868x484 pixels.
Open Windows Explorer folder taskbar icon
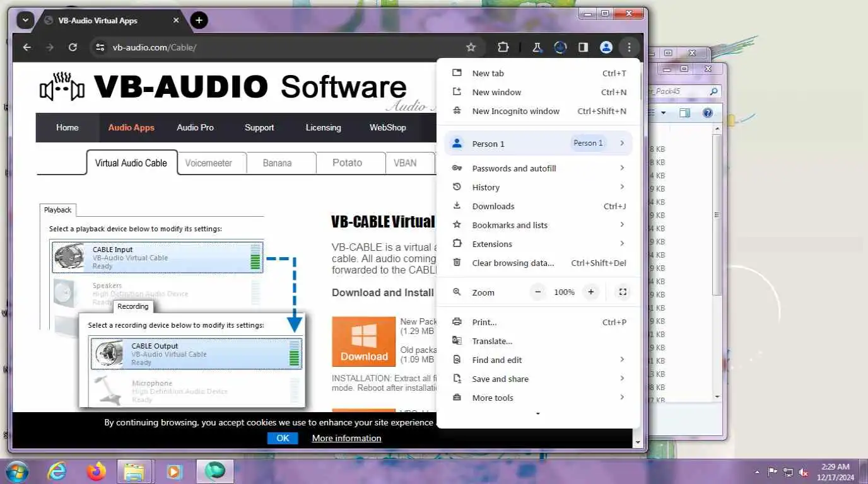[134, 471]
